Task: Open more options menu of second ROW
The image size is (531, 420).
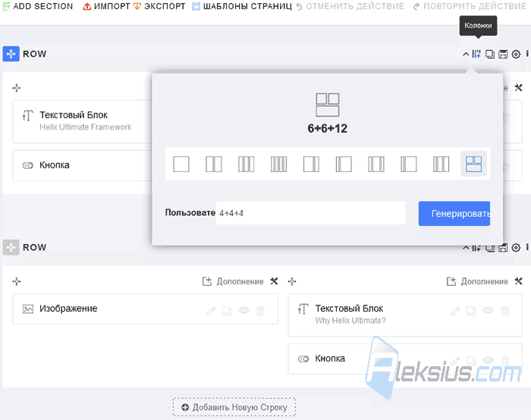Action: pos(527,248)
